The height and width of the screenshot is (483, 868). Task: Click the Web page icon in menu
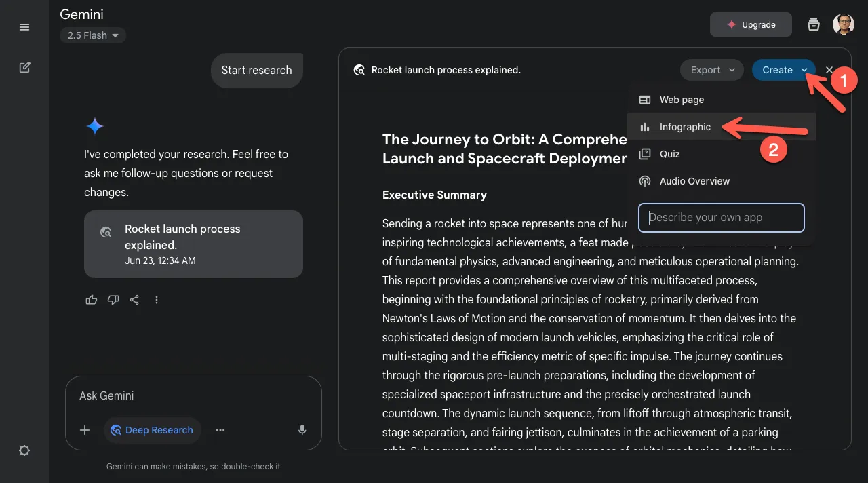pos(645,100)
